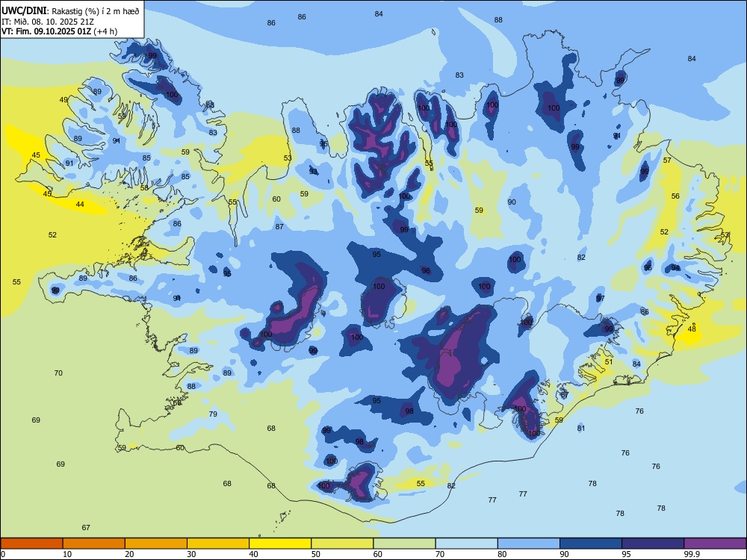Click the 'VT: Fim. 09.10.2025 01Z (+4 h)' line
The height and width of the screenshot is (560, 747).
tap(60, 31)
